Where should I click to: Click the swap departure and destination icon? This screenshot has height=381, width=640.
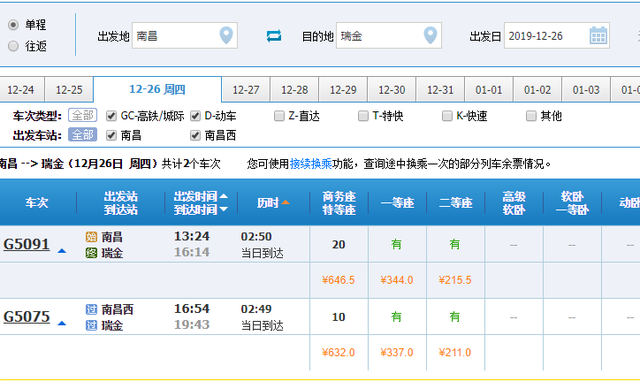(273, 36)
